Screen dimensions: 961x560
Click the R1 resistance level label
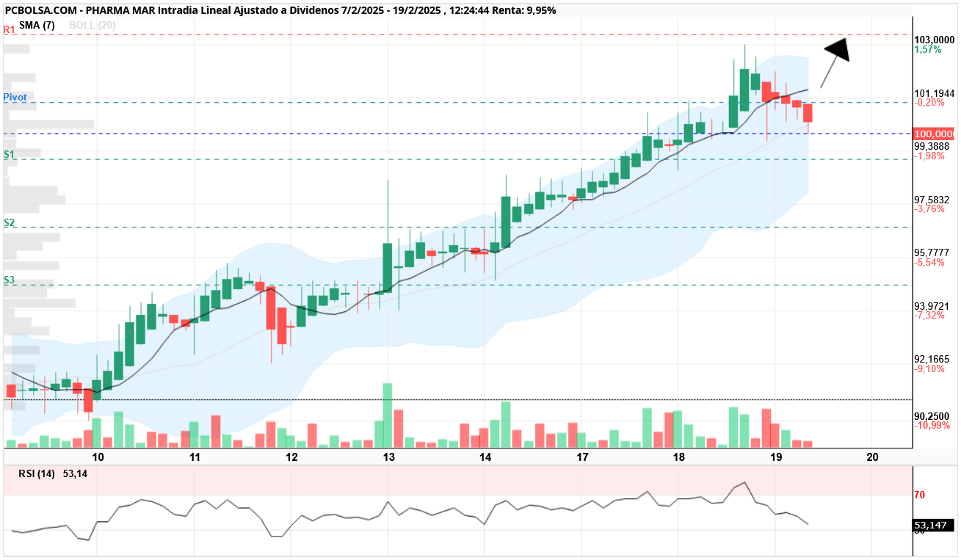click(10, 29)
